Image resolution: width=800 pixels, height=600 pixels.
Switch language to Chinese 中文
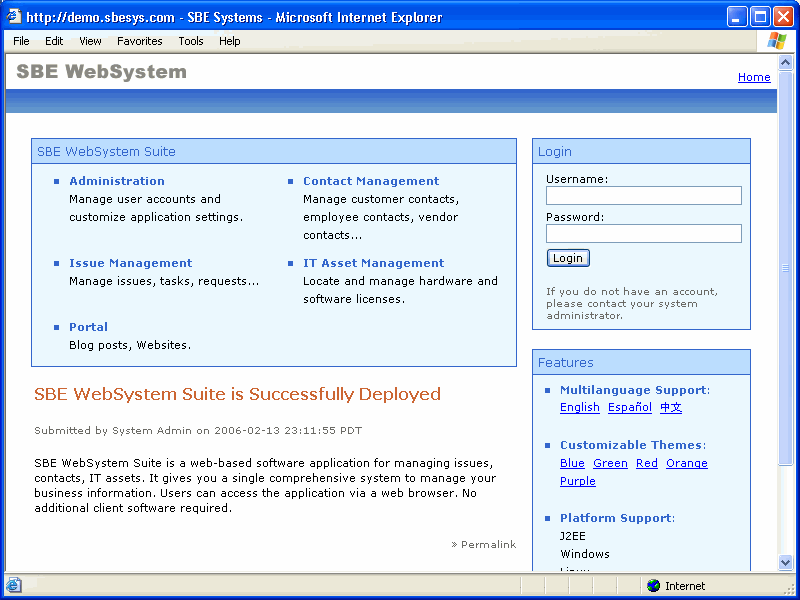pyautogui.click(x=671, y=407)
